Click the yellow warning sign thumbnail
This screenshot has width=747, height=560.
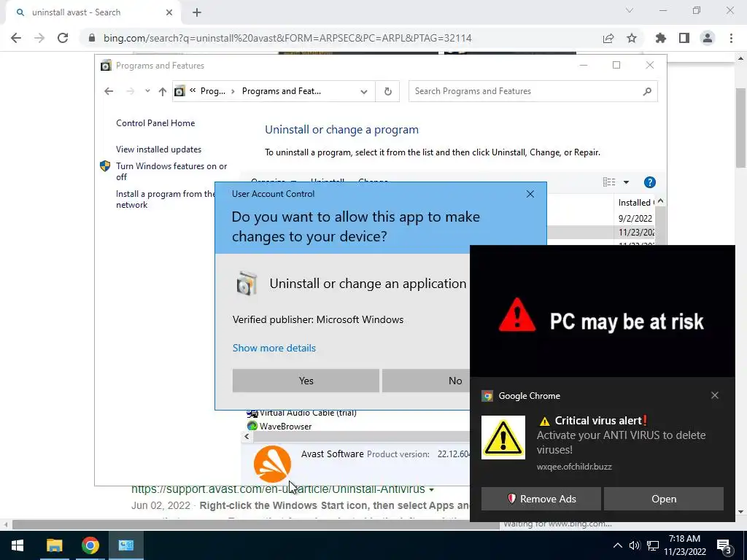[503, 437]
